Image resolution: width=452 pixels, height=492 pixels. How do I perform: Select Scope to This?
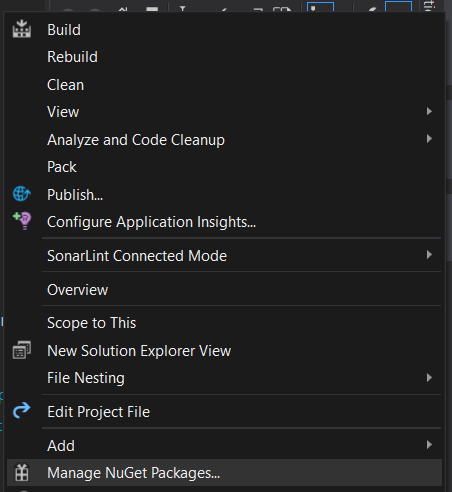(x=92, y=323)
